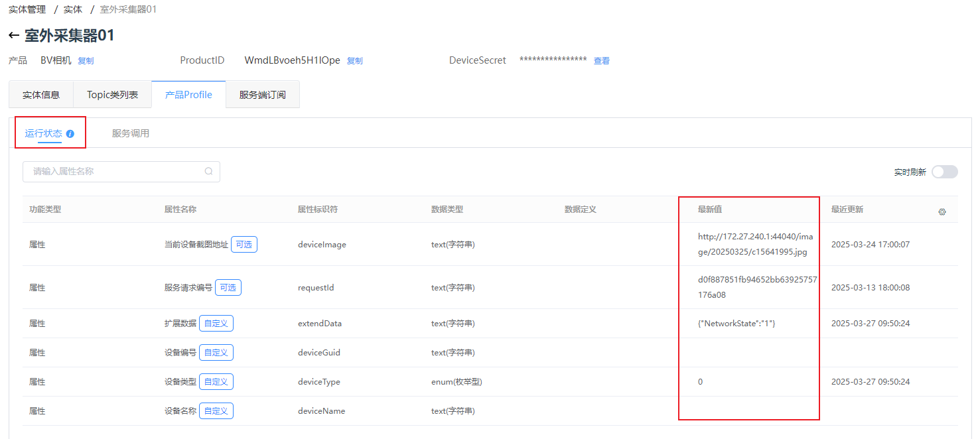Click the timestamp 2025-03-13 18:00:08
This screenshot has width=980, height=439.
pyautogui.click(x=871, y=288)
